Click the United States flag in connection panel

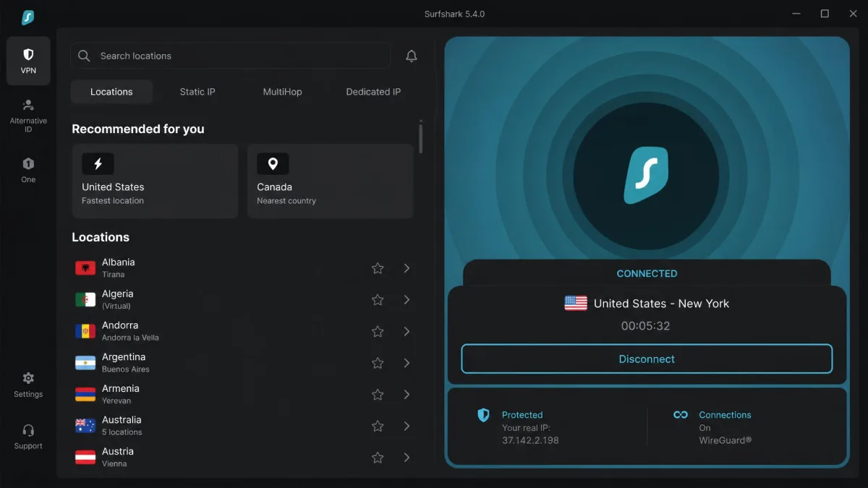576,304
